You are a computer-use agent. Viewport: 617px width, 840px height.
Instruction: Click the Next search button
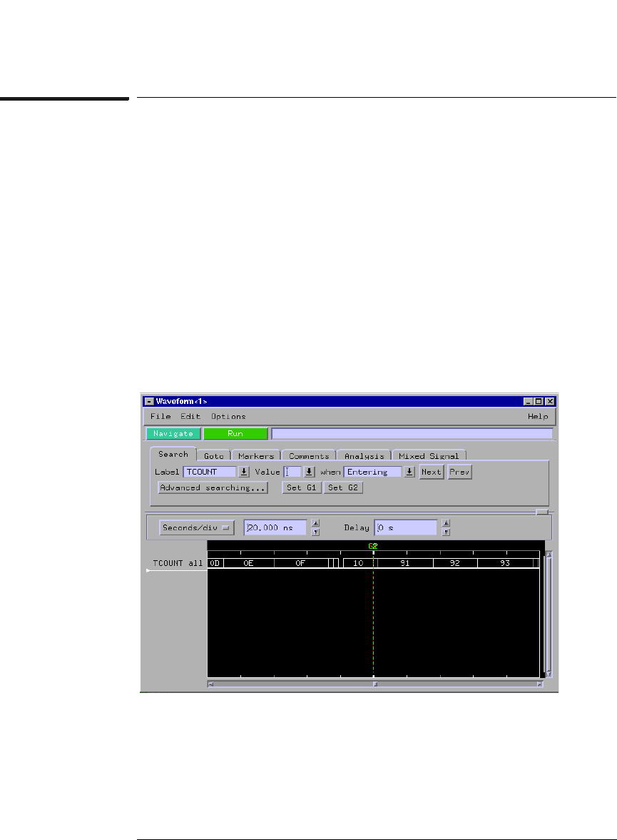pyautogui.click(x=431, y=472)
